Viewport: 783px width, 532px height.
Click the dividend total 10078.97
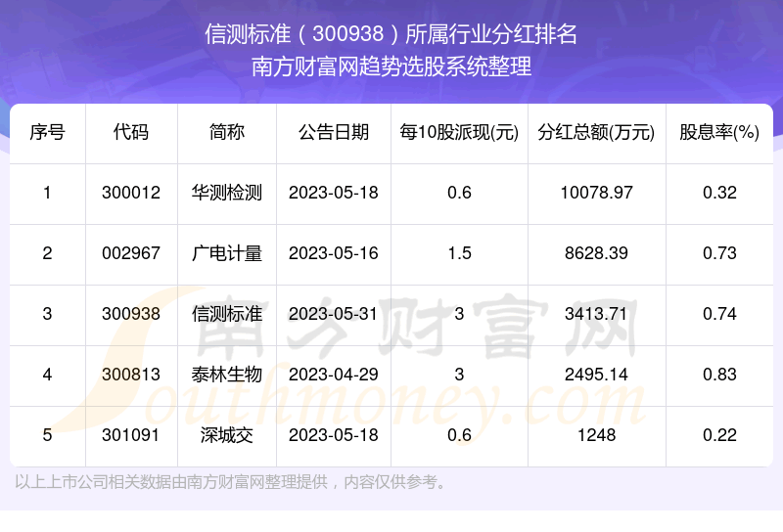point(596,193)
